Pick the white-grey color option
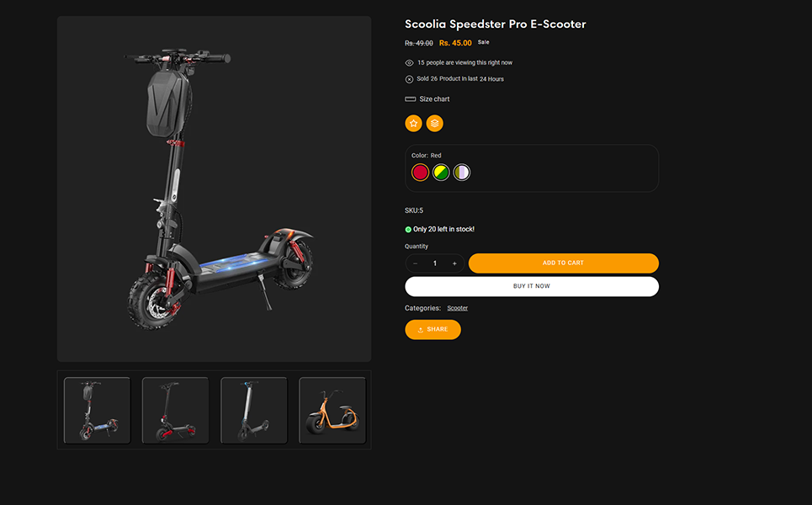Viewport: 812px width, 505px height. pos(461,172)
